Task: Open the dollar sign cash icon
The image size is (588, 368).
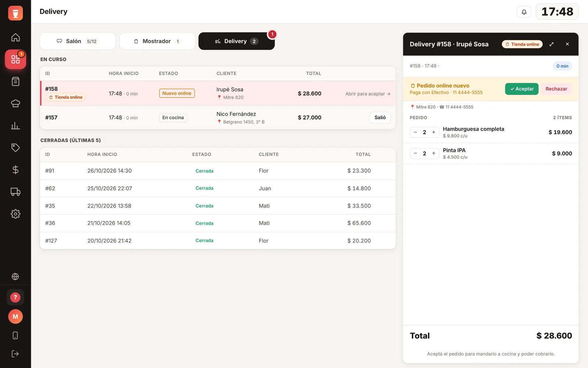Action: [15, 170]
